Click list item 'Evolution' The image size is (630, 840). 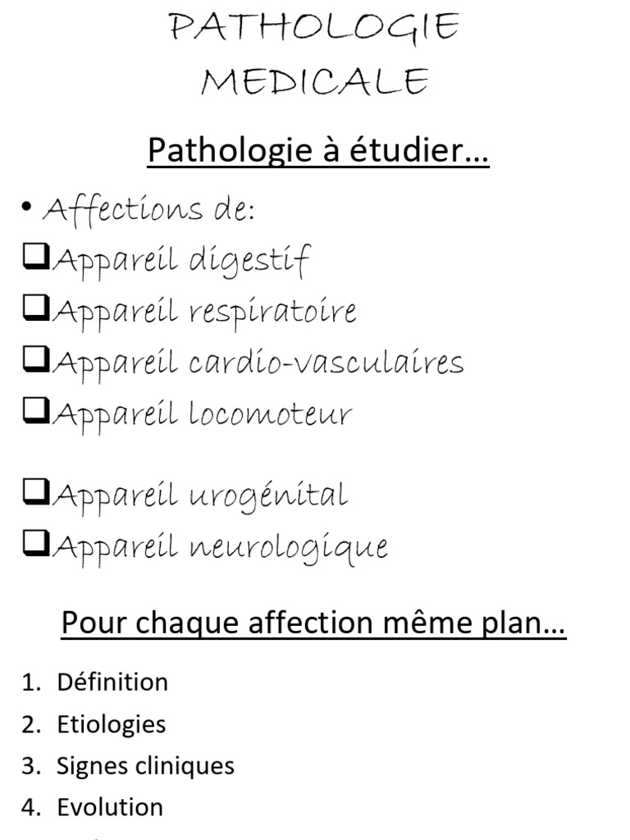[110, 808]
